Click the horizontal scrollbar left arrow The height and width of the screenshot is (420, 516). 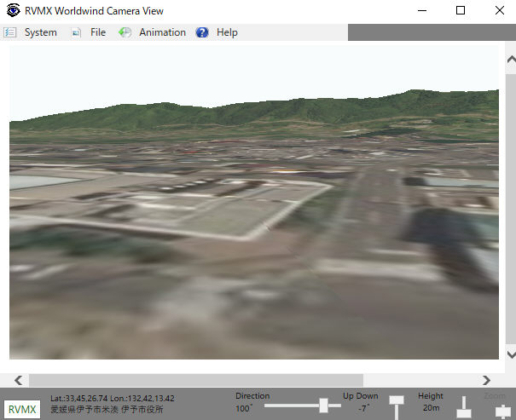pyautogui.click(x=16, y=380)
